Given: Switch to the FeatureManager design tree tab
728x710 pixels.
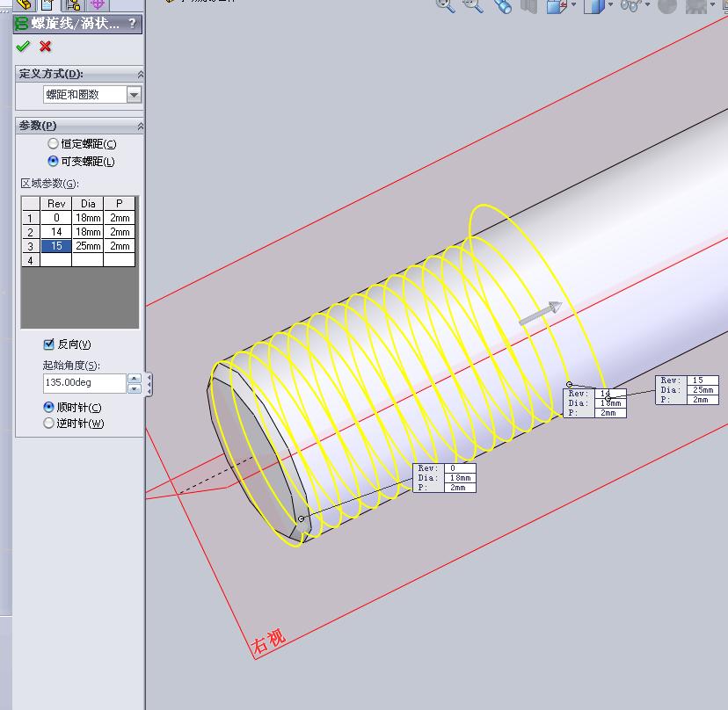Looking at the screenshot, I should point(24,4).
